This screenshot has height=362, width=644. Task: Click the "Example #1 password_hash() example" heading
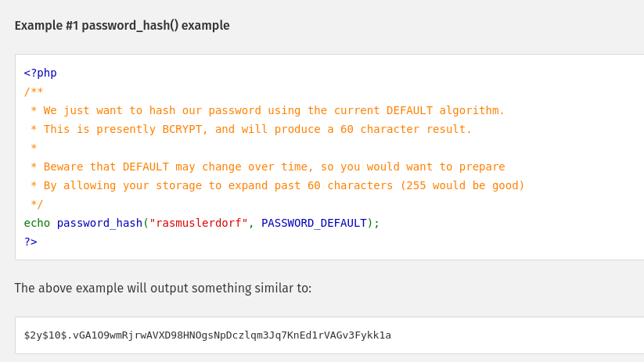tap(122, 25)
